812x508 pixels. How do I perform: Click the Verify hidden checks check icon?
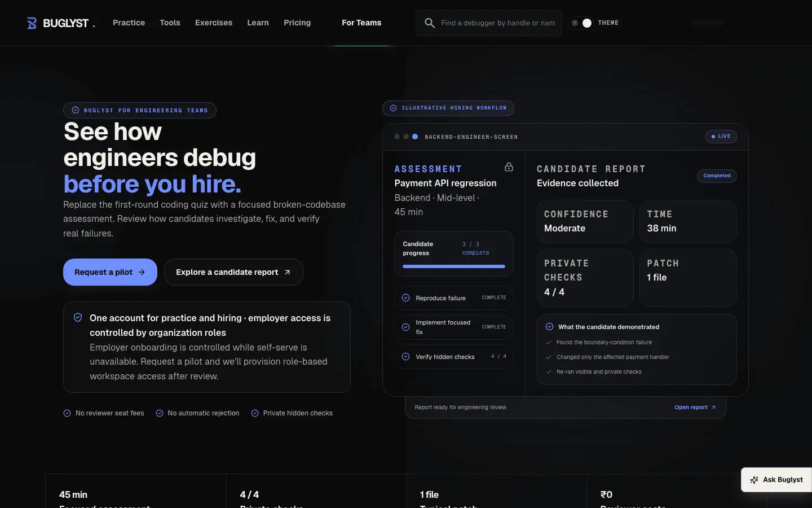(x=405, y=356)
